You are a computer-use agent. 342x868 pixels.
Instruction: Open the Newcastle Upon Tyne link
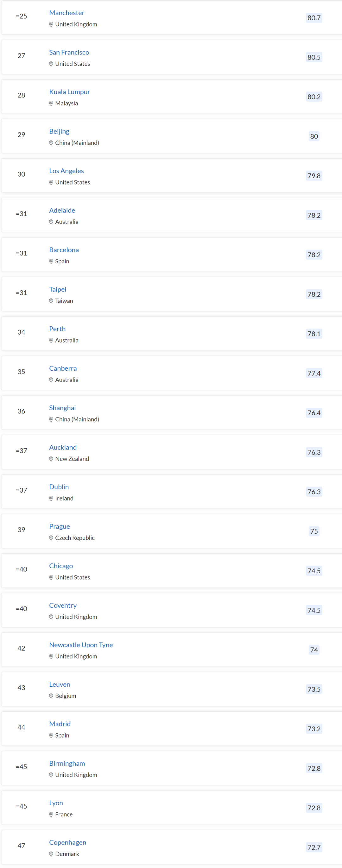coord(81,645)
